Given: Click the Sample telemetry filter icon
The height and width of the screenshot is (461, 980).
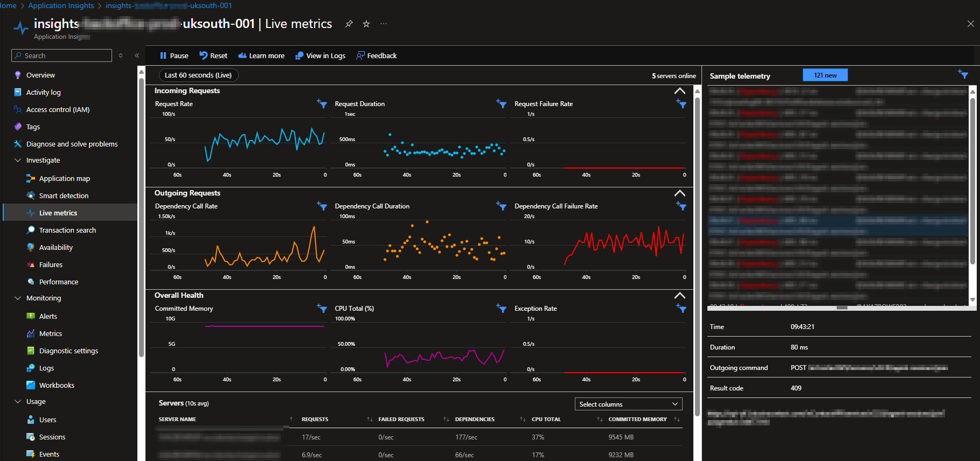Looking at the screenshot, I should 963,74.
